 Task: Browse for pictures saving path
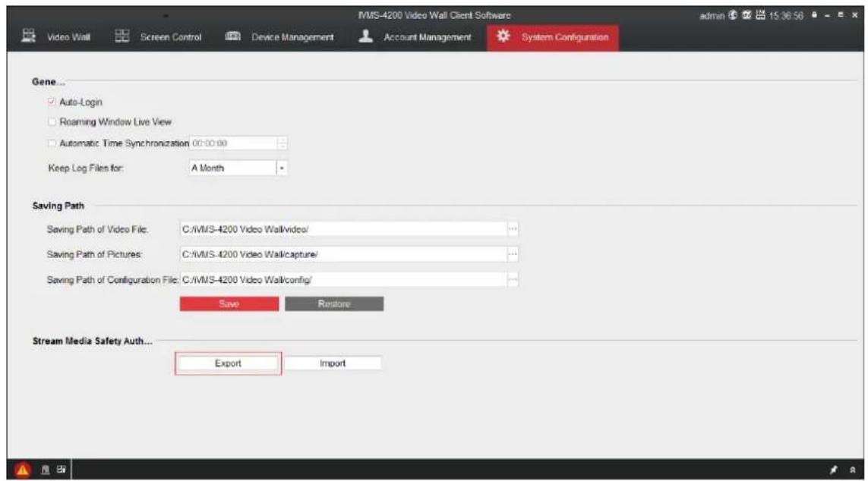pyautogui.click(x=513, y=254)
